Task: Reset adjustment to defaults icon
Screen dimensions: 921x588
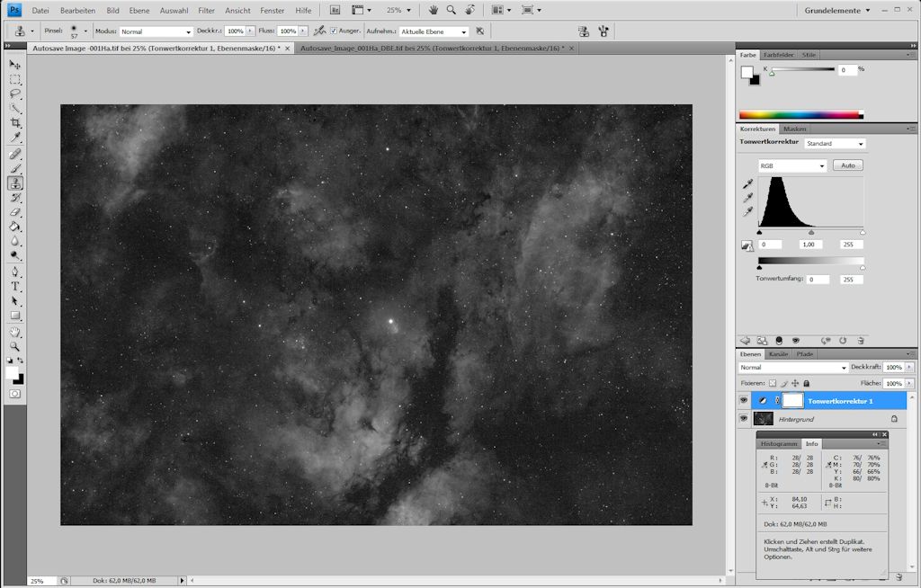Action: coord(843,341)
